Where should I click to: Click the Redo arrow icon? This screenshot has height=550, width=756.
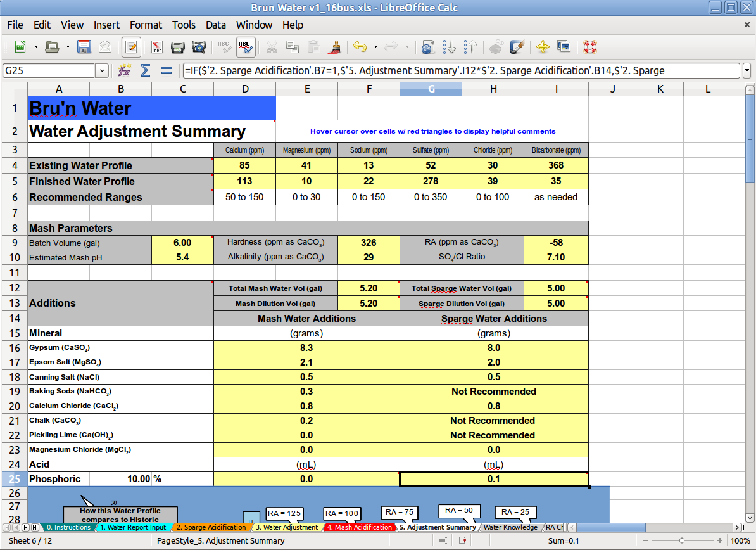(x=391, y=47)
